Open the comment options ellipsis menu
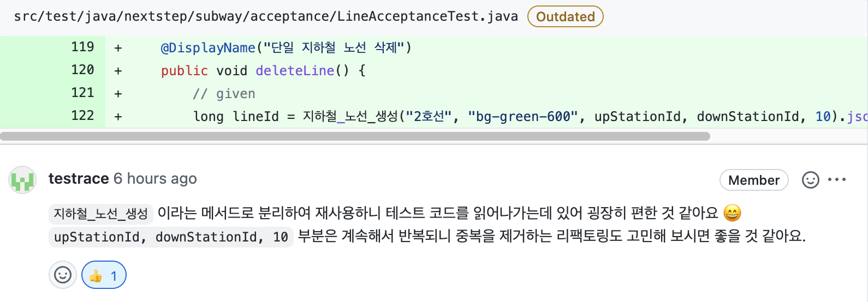Image resolution: width=868 pixels, height=302 pixels. point(837,179)
